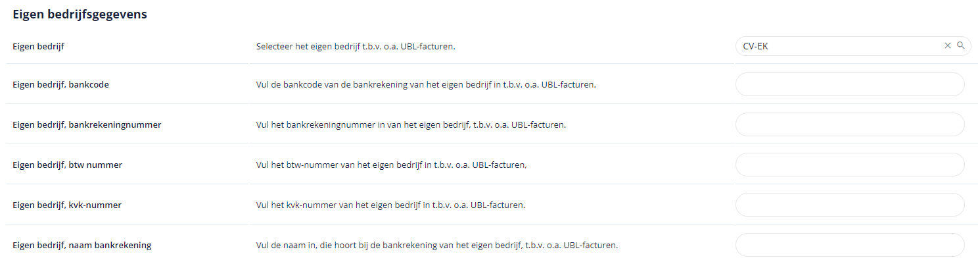Click the 'Eigen bedrijf, btw nummer' label
Image resolution: width=980 pixels, height=264 pixels.
pos(67,165)
